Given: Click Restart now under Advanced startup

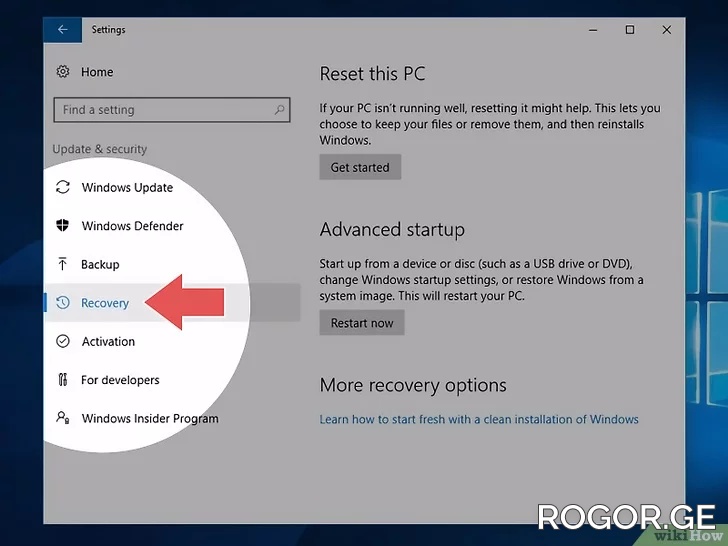Looking at the screenshot, I should (x=362, y=323).
